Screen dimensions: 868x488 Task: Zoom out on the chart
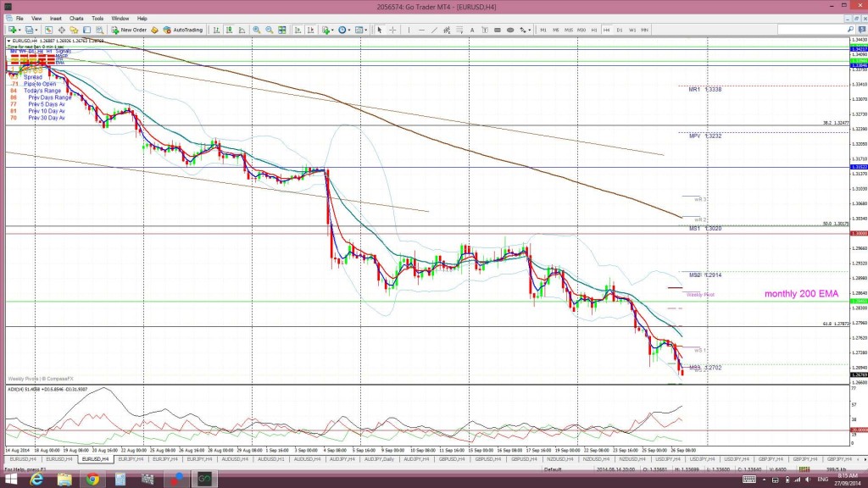point(269,30)
